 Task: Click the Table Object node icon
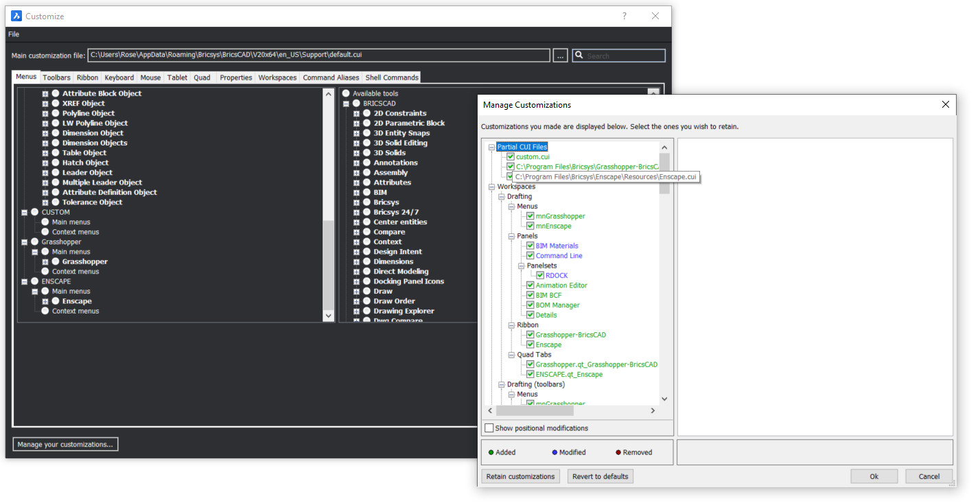[x=56, y=153]
